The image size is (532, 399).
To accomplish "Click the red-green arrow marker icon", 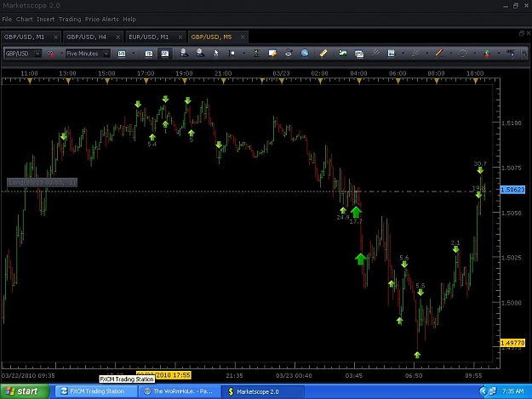I will 487,54.
